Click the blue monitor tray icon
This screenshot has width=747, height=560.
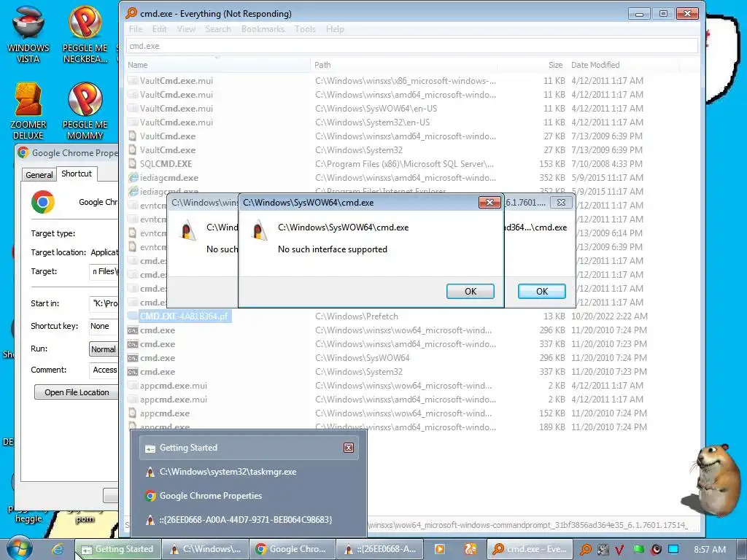tap(673, 549)
